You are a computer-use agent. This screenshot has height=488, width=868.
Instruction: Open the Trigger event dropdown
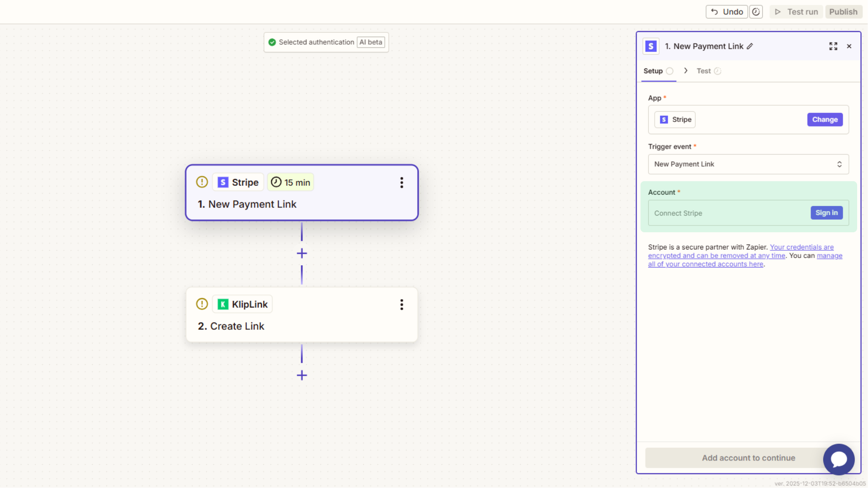point(748,164)
